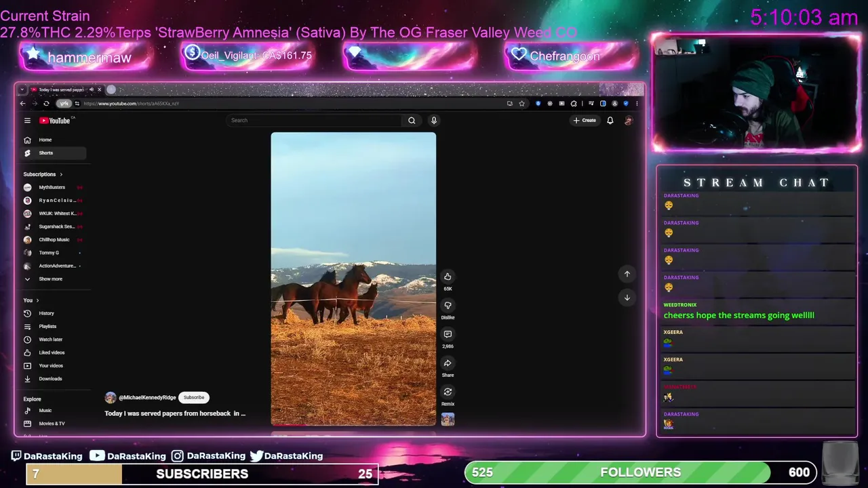Click the browser address bar URL
This screenshot has height=488, width=868.
131,104
